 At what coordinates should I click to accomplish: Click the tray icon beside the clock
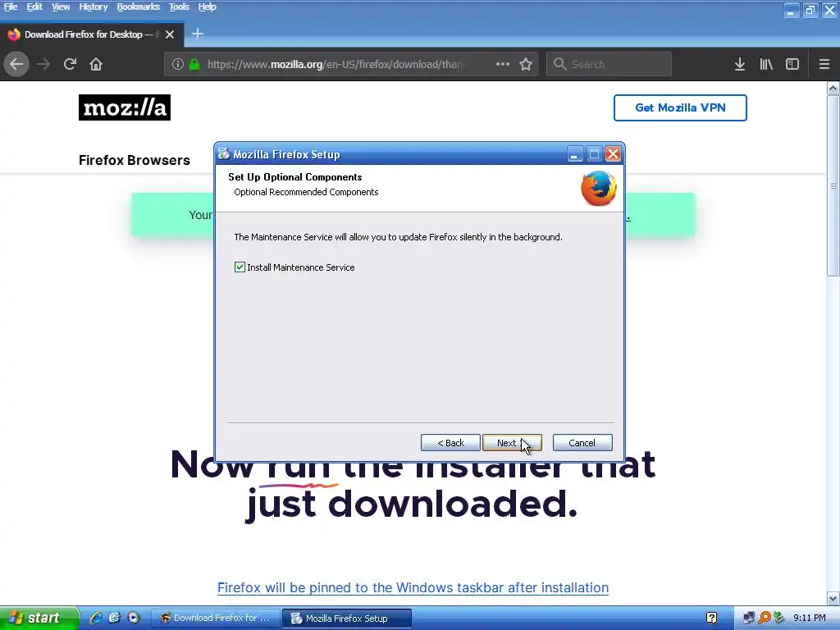(x=779, y=619)
